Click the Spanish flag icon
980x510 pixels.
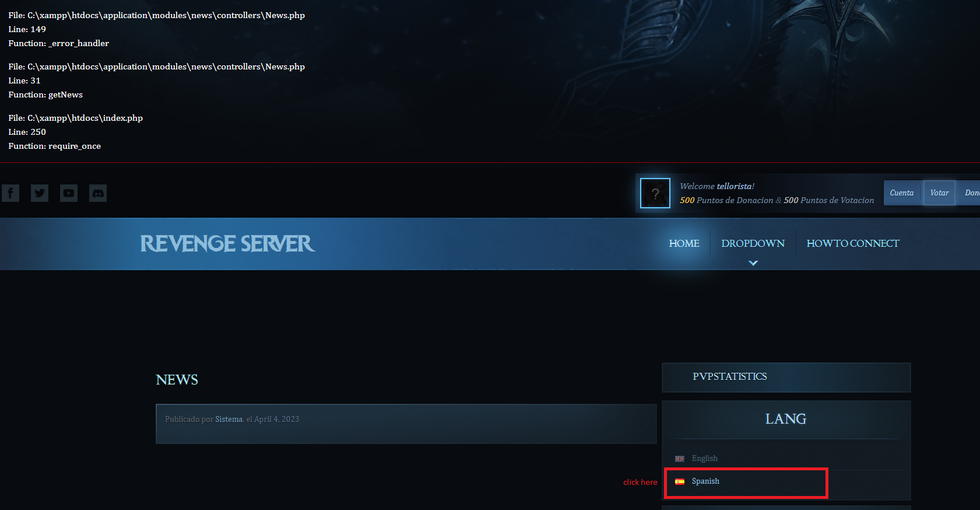pos(680,481)
